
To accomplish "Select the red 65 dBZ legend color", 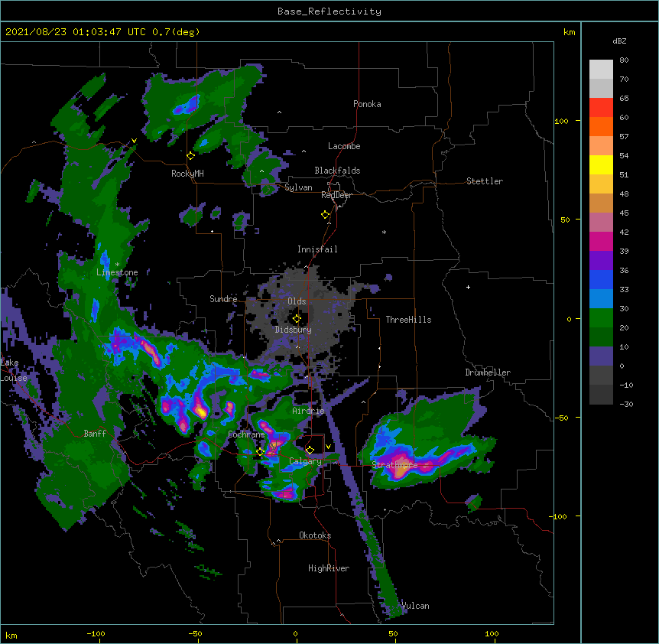I will click(x=601, y=107).
